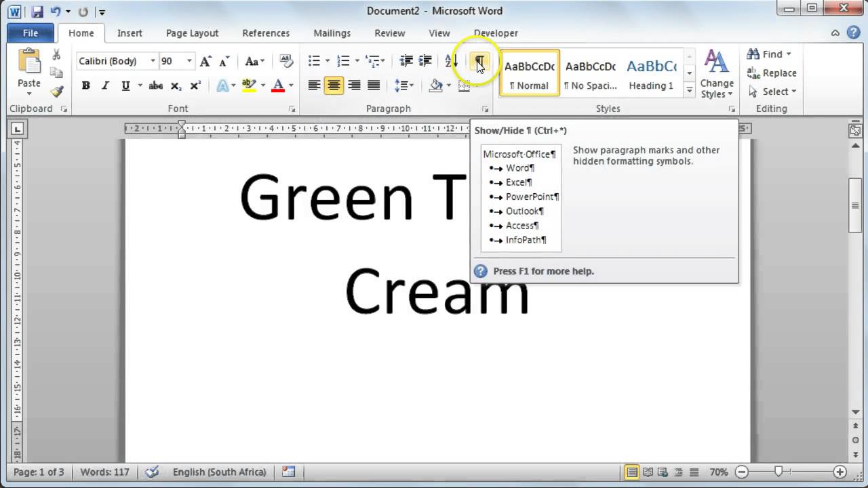Click Justify alignment icon
The height and width of the screenshot is (488, 868).
(373, 85)
